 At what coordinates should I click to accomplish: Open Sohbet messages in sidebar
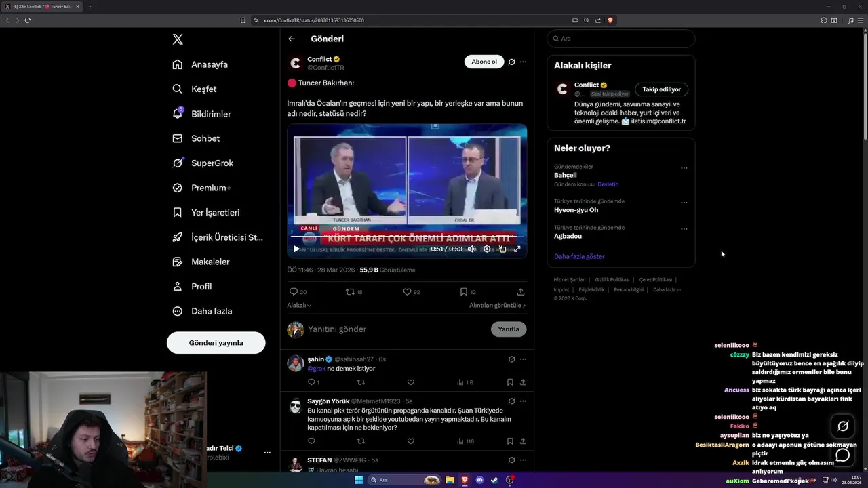[196, 138]
